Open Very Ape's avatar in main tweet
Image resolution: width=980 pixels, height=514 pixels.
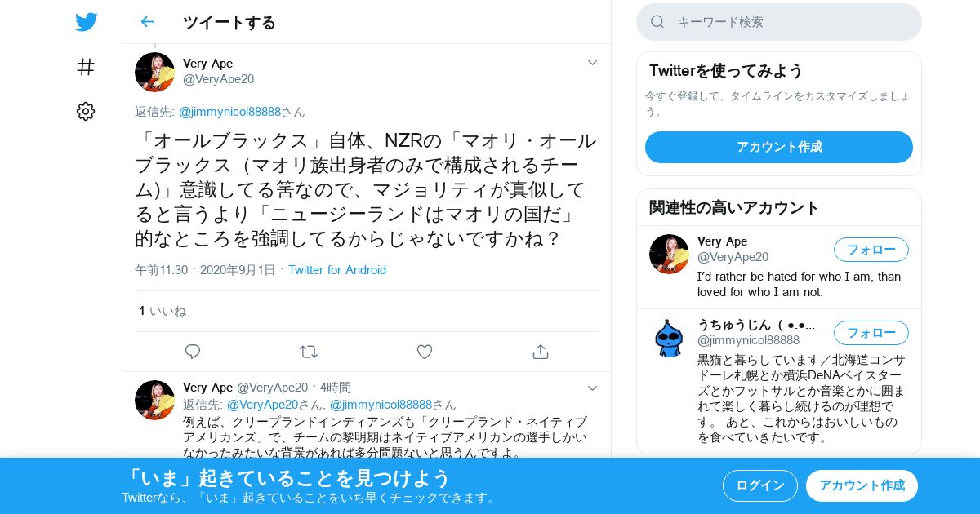click(154, 72)
